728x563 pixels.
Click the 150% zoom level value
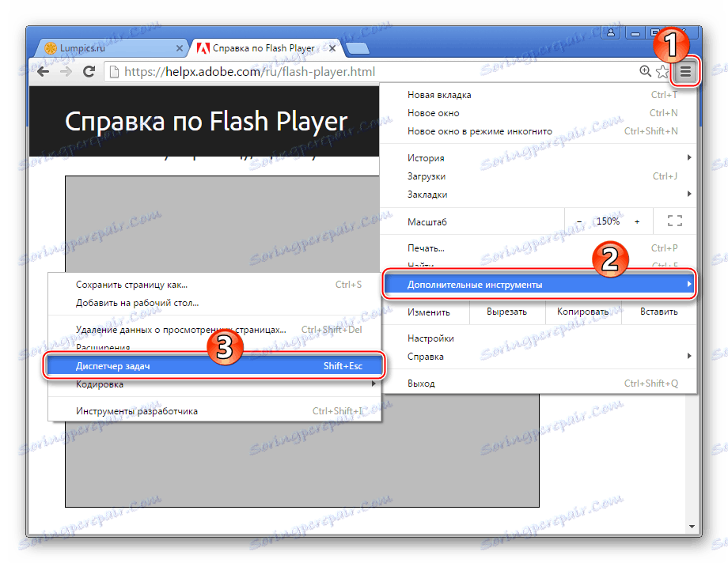click(x=608, y=221)
